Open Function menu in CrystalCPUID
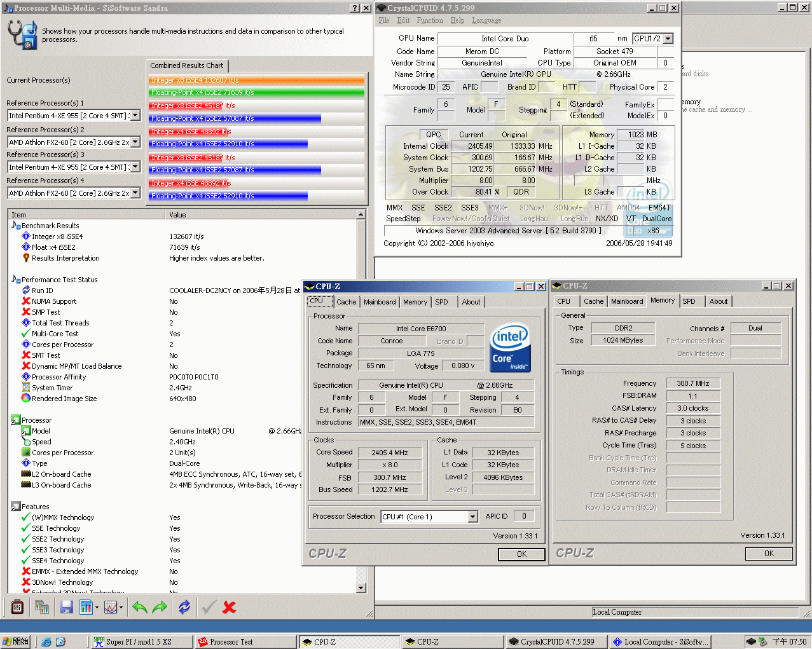The height and width of the screenshot is (649, 812). tap(430, 20)
